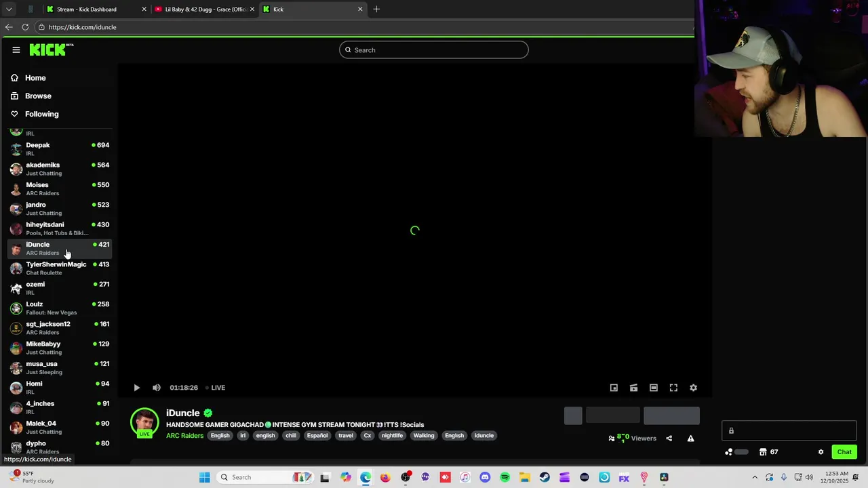Open akademiks channel from sidebar
Image resolution: width=868 pixels, height=488 pixels.
pyautogui.click(x=60, y=169)
